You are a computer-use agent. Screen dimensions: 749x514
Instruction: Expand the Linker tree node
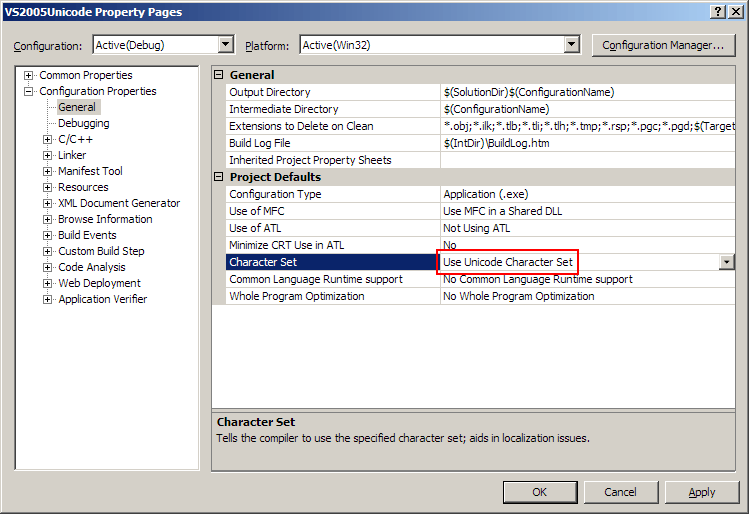coord(47,155)
